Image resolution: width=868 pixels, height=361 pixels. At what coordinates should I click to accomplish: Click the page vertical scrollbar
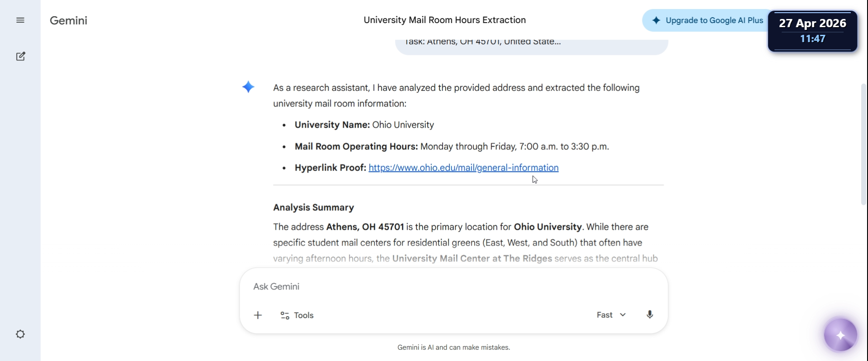pos(863,144)
